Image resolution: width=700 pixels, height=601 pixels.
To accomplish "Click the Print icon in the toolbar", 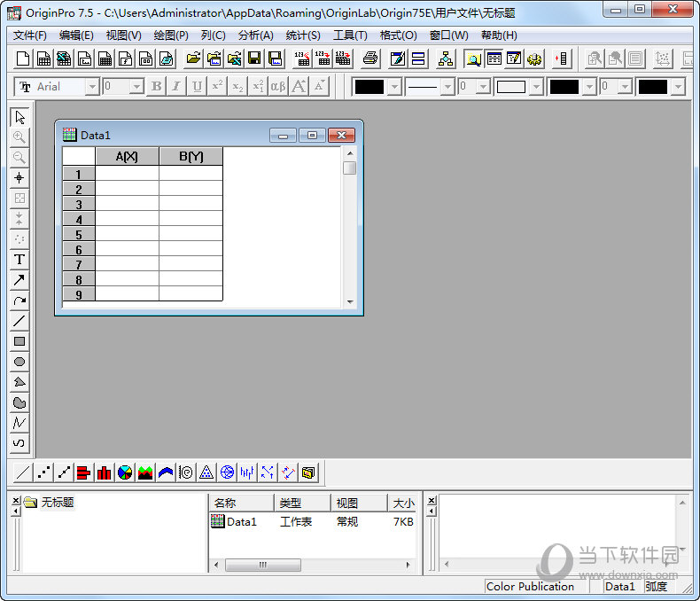I will click(370, 59).
